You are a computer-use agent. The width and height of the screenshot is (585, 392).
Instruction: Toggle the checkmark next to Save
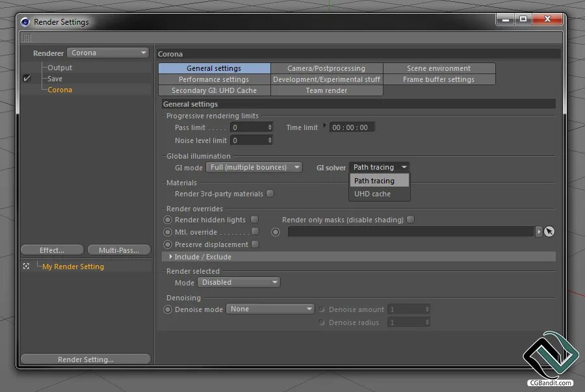pyautogui.click(x=27, y=78)
